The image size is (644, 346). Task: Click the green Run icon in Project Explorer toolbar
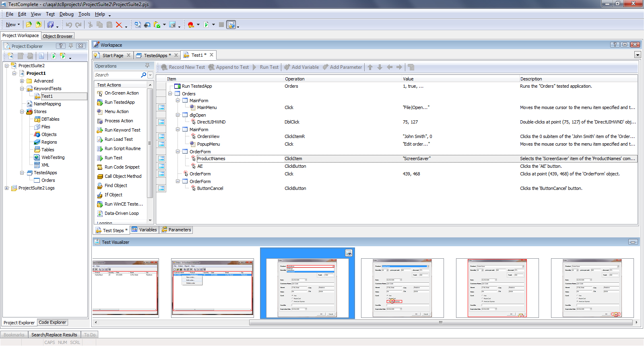[54, 56]
